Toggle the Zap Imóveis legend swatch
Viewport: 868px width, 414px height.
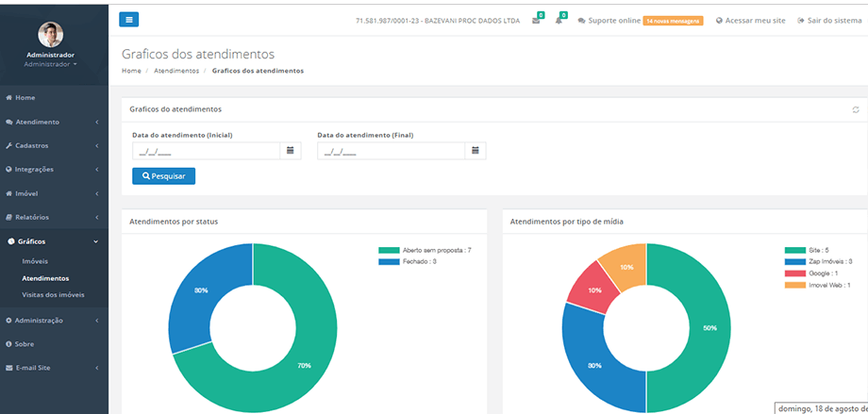[795, 262]
